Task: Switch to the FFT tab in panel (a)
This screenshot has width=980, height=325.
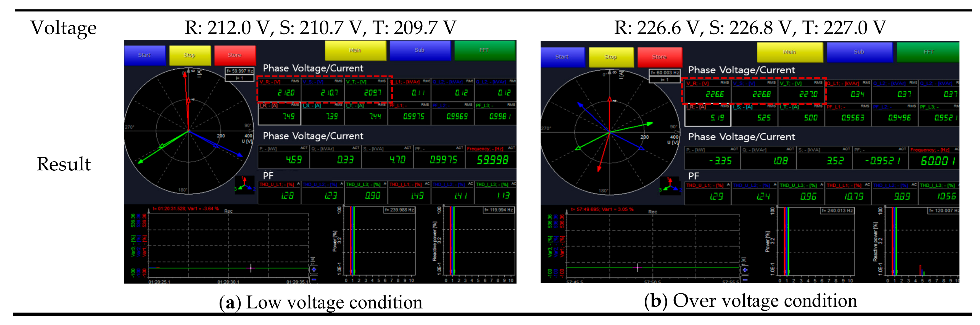Action: point(484,51)
